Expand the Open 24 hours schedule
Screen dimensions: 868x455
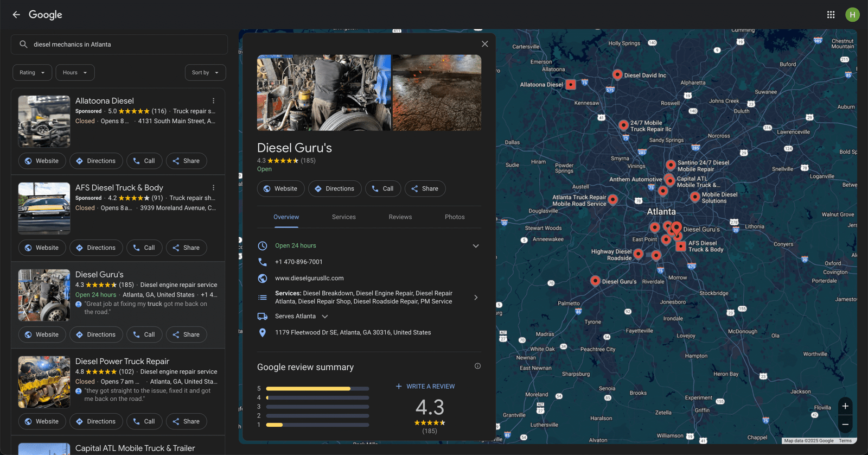click(476, 246)
